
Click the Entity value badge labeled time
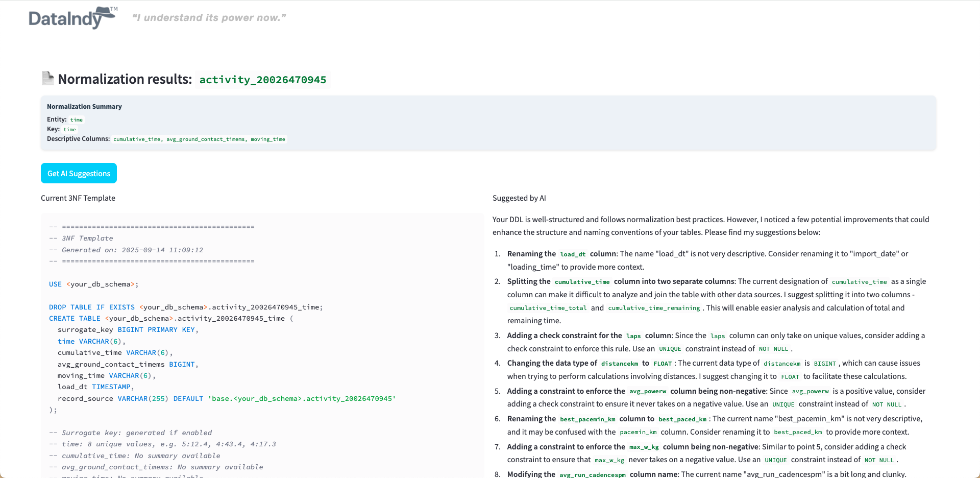tap(76, 119)
